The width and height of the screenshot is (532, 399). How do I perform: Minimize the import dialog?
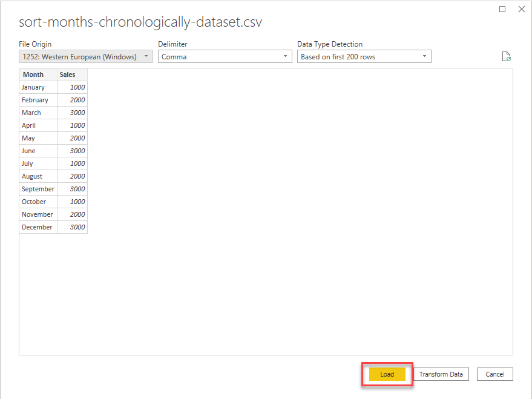point(502,9)
